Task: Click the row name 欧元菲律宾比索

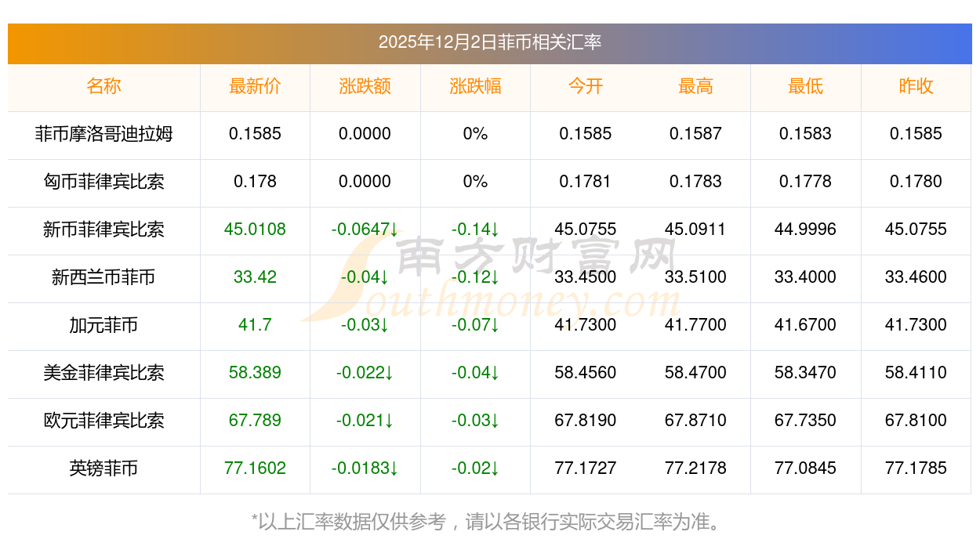Action: pos(103,421)
